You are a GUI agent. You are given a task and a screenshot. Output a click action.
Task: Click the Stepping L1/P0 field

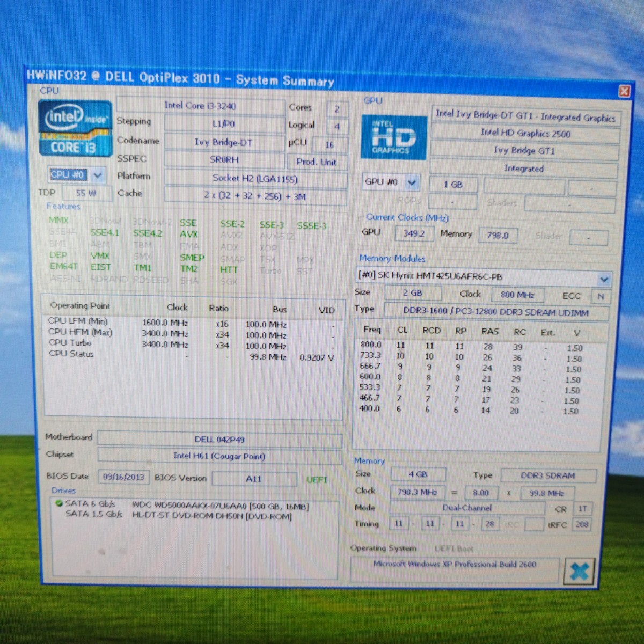(224, 124)
